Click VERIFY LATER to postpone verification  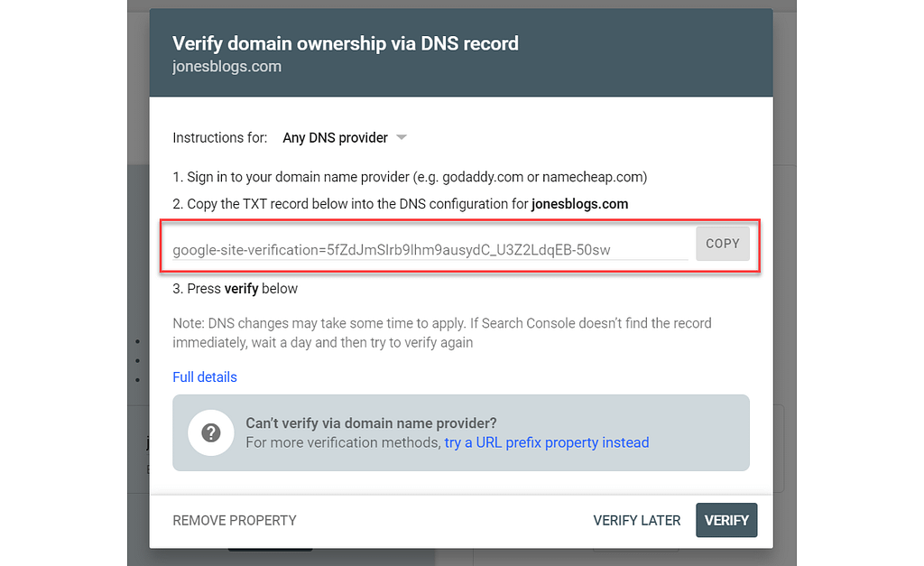(636, 520)
